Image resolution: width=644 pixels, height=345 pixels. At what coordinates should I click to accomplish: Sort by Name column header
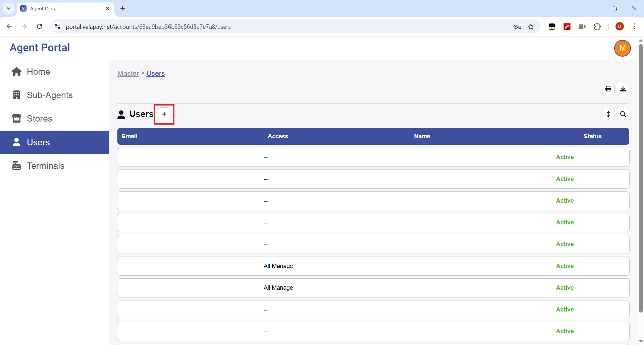click(422, 136)
